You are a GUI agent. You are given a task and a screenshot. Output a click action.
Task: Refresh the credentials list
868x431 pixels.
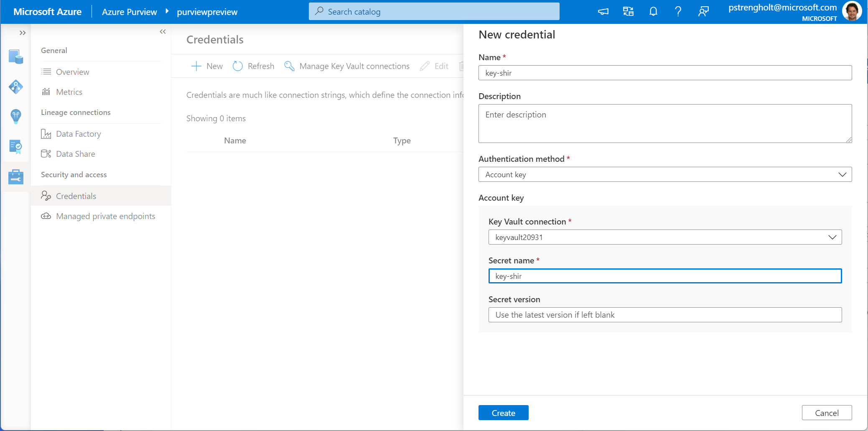pos(253,66)
